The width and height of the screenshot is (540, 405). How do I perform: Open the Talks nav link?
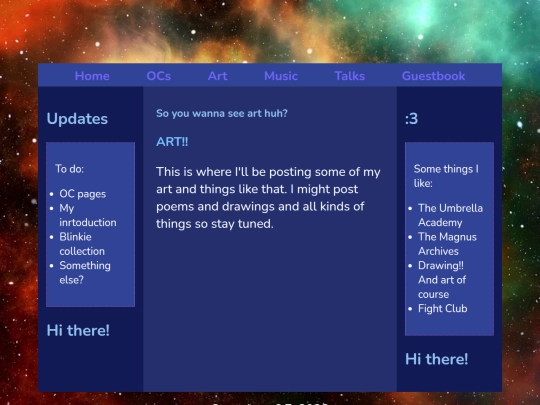click(x=350, y=76)
